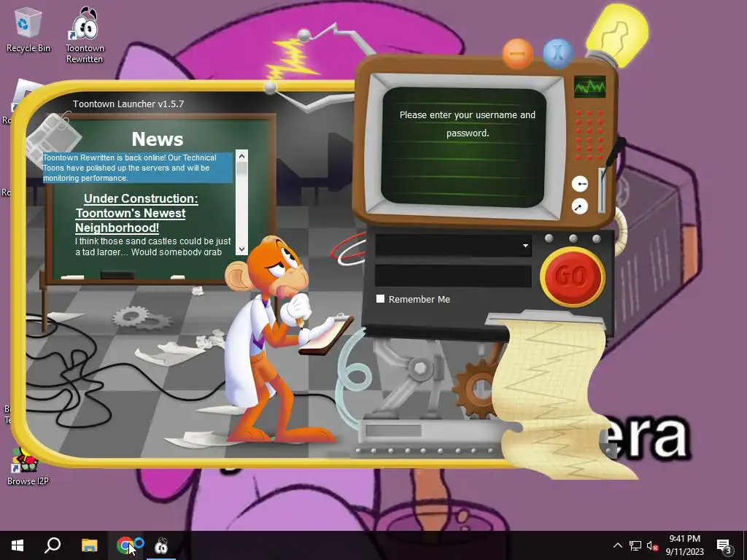Open File Explorer from the taskbar

coord(89,545)
